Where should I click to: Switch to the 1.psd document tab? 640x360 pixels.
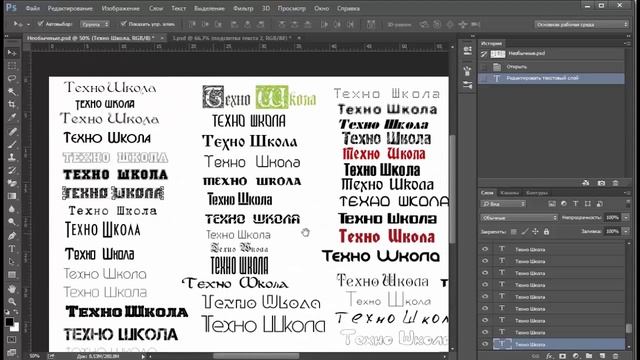tap(233, 38)
